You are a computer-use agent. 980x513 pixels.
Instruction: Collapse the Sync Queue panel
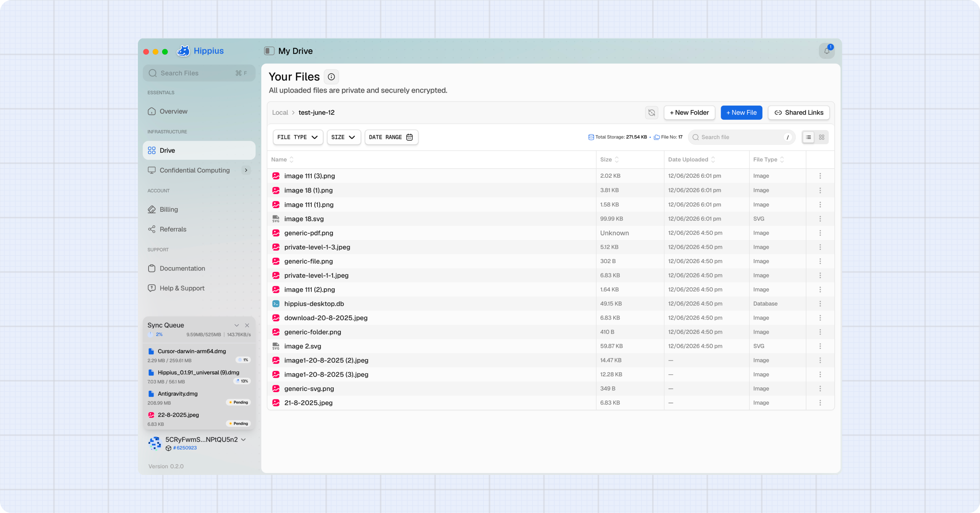pos(237,325)
